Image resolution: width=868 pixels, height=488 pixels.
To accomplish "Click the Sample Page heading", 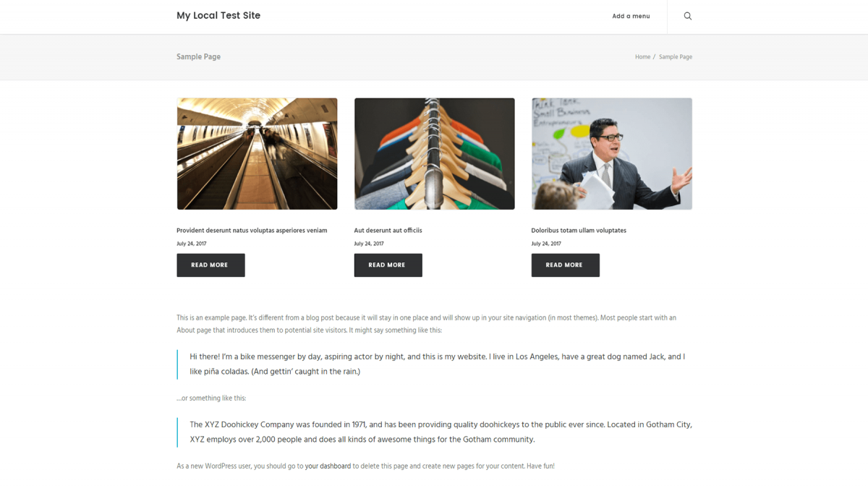I will (198, 56).
